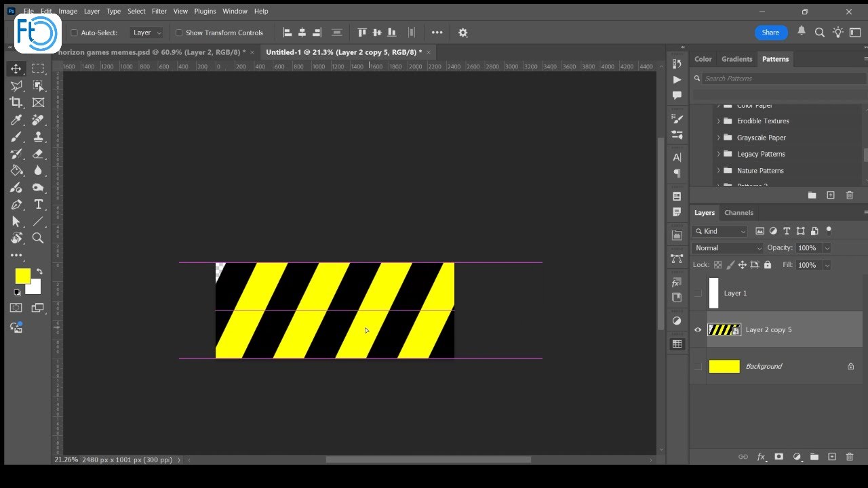Toggle lock transparent pixels
The image size is (868, 488).
point(717,265)
